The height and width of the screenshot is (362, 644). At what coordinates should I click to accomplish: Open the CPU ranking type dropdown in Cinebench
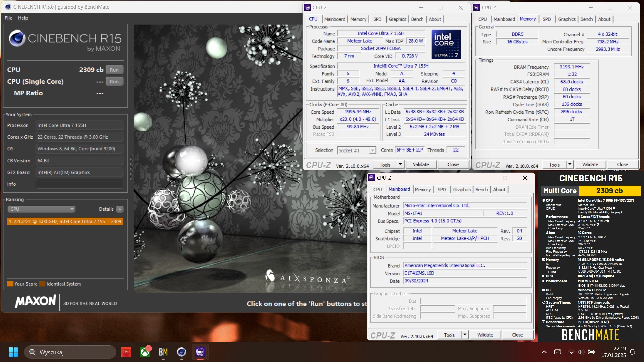(42, 209)
